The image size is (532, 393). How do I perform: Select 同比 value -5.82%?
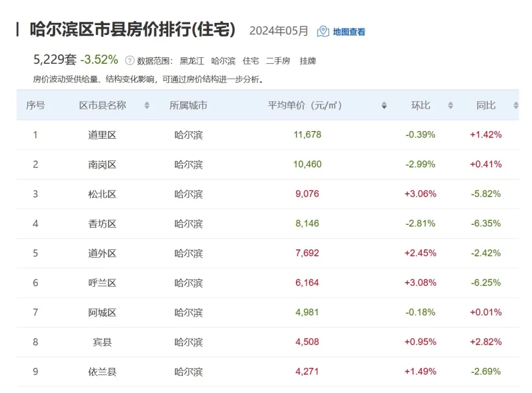pos(486,194)
